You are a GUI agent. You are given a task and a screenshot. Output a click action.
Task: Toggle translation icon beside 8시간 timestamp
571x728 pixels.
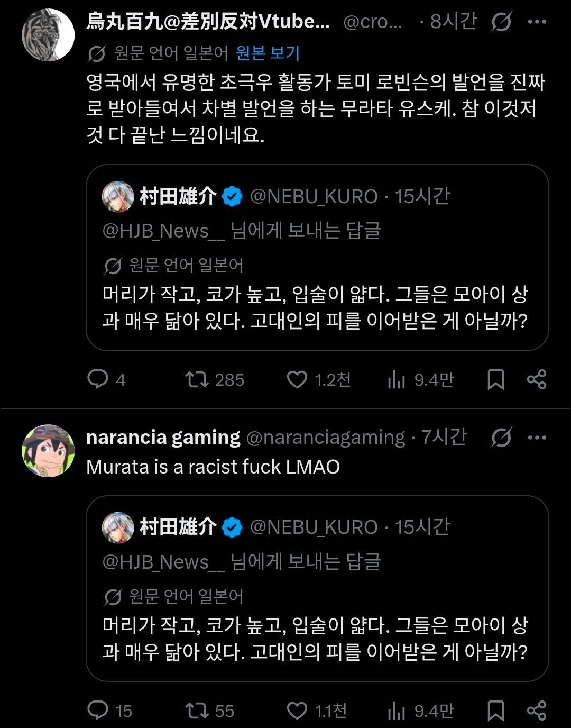pyautogui.click(x=501, y=22)
